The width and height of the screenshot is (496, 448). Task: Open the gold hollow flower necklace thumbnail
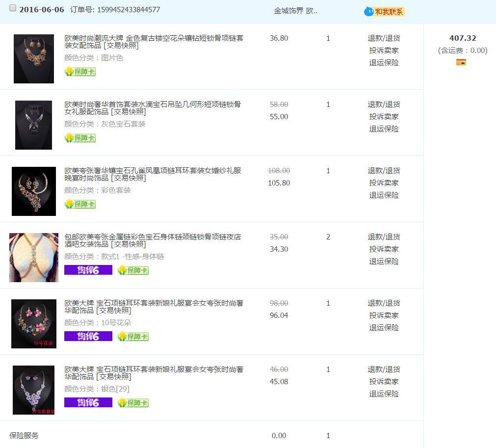coord(34,59)
